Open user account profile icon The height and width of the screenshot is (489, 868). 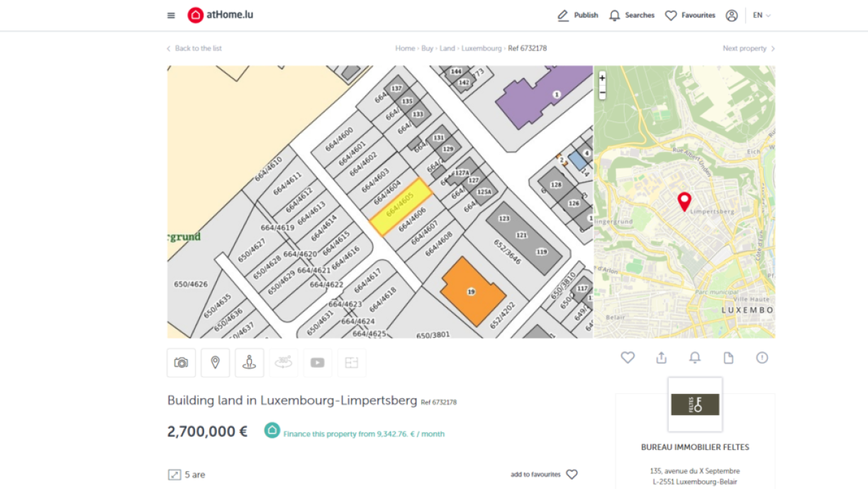732,16
